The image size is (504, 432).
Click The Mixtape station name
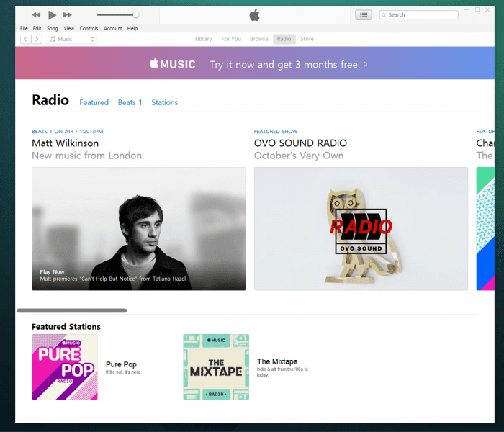tap(277, 361)
